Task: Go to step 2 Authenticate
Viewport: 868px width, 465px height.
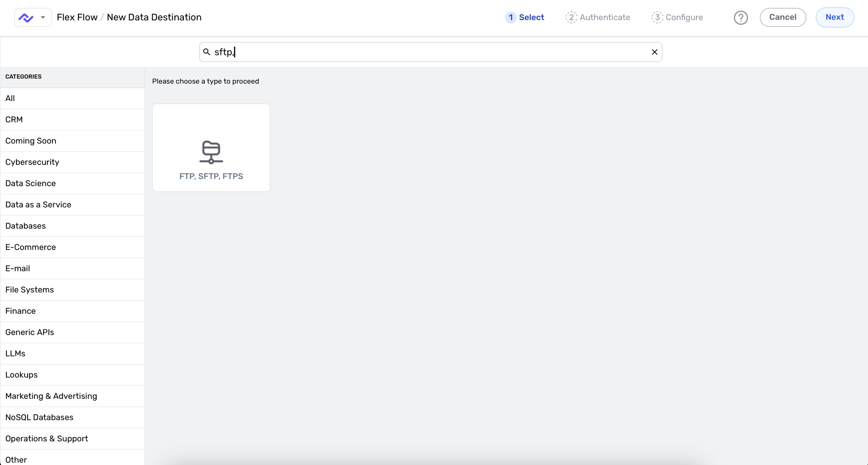Action: [598, 17]
